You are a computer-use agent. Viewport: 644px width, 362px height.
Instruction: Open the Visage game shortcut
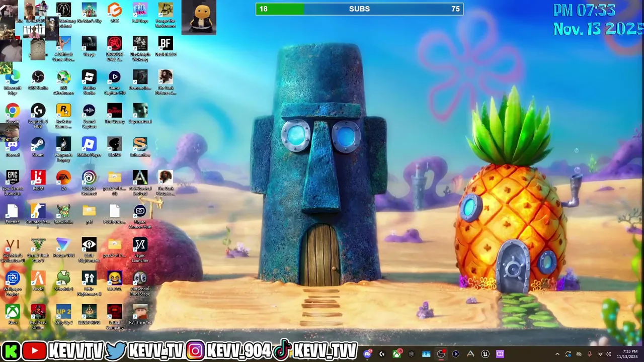pyautogui.click(x=89, y=47)
